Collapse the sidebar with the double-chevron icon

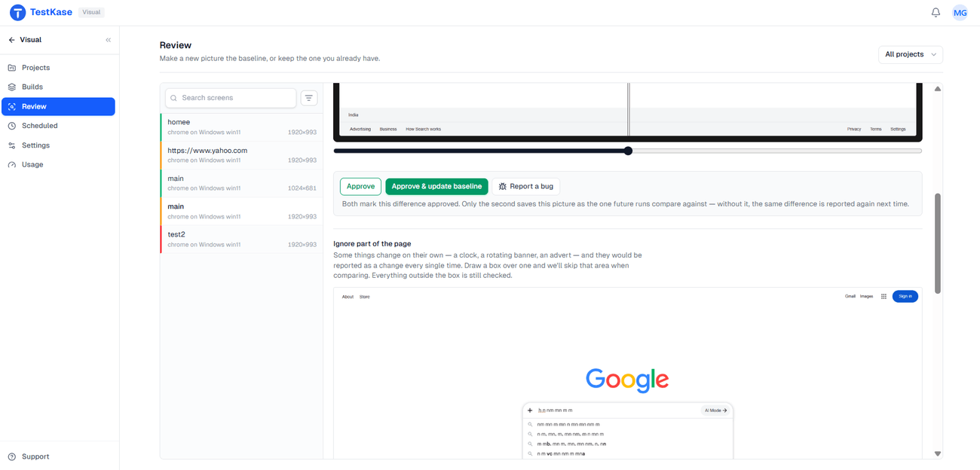point(108,40)
